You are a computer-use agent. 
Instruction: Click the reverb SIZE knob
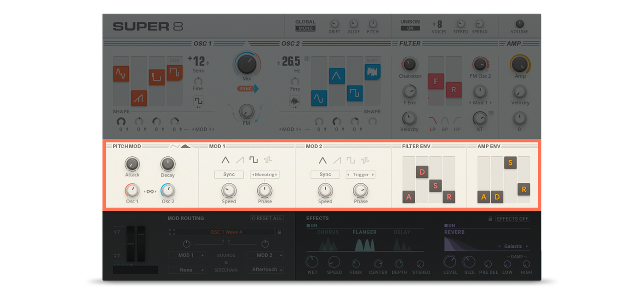click(x=469, y=262)
